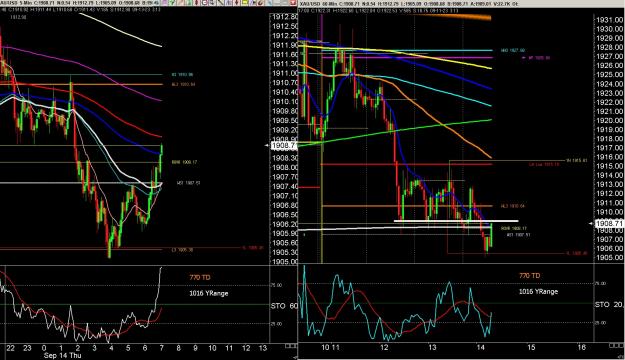Click hour 22 on left time axis

pos(10,348)
